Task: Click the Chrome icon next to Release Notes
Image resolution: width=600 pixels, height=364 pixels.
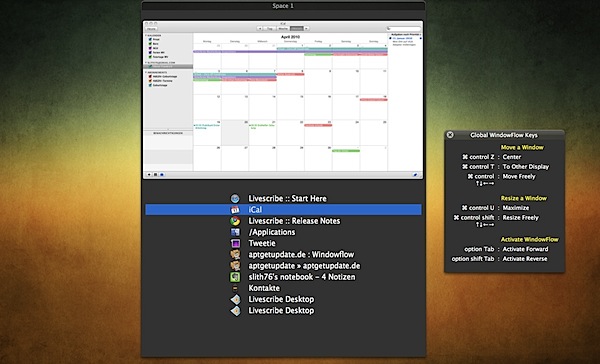Action: [x=235, y=221]
